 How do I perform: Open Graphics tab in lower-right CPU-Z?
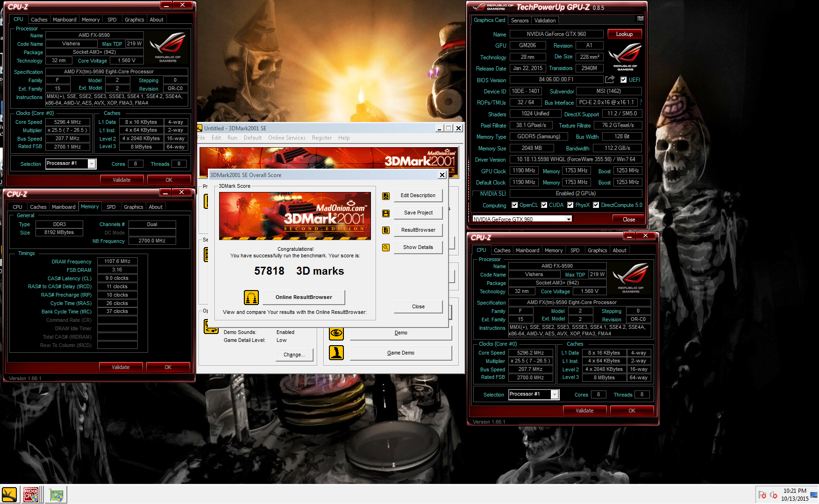tap(598, 250)
